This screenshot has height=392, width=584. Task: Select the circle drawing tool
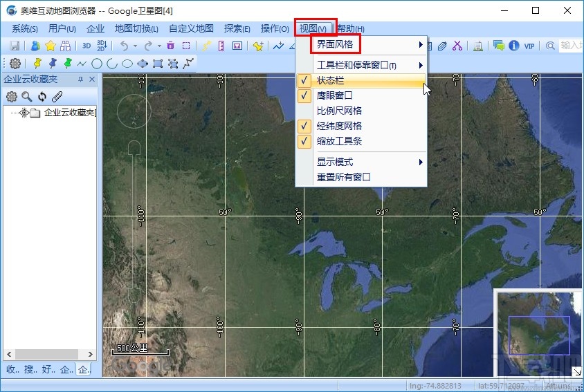pos(97,64)
